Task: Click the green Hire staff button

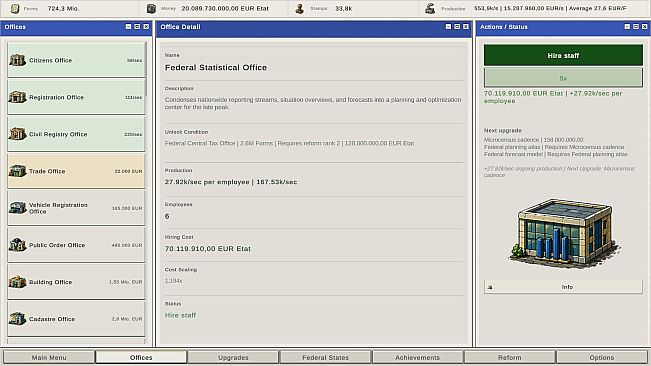Action: pyautogui.click(x=563, y=55)
